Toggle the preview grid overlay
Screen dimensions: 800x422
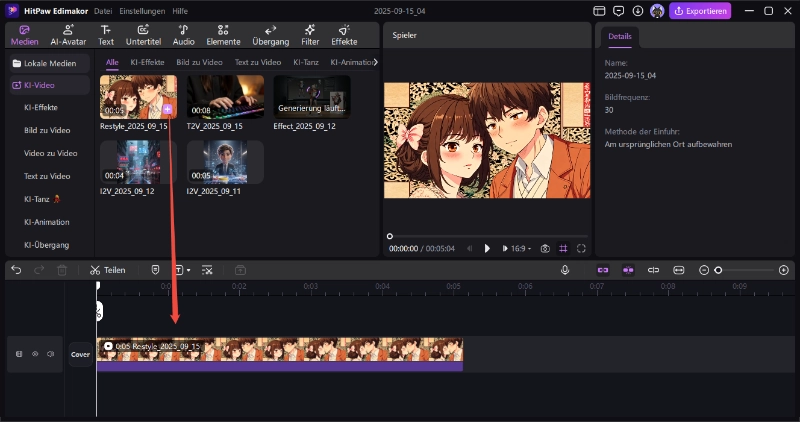coord(563,249)
